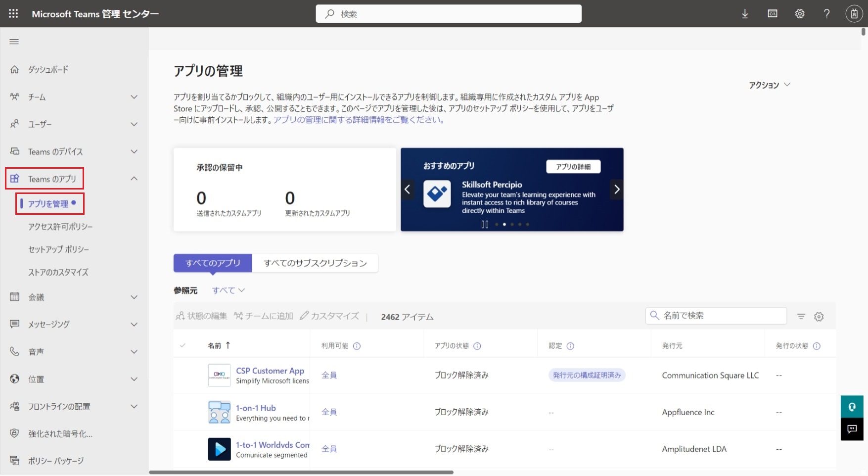Viewport: 868px width, 476px height.
Task: Pause the featured apps carousel
Action: [x=485, y=224]
